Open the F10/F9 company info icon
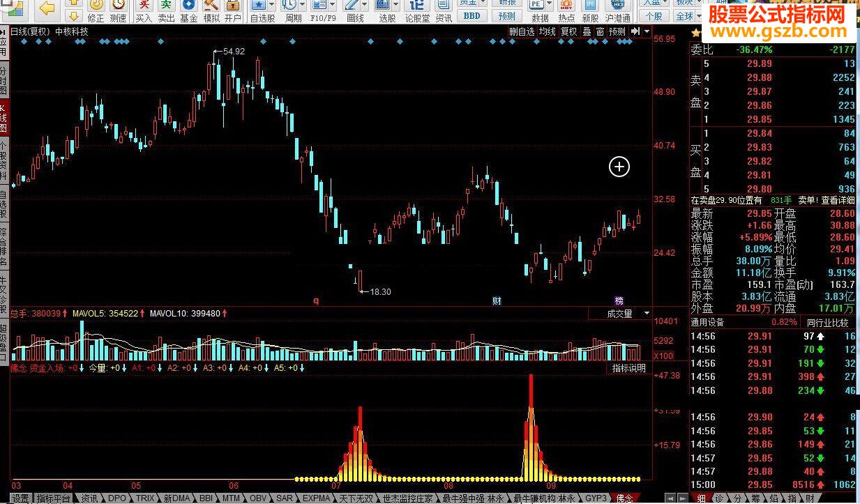The image size is (860, 504). pos(323,11)
